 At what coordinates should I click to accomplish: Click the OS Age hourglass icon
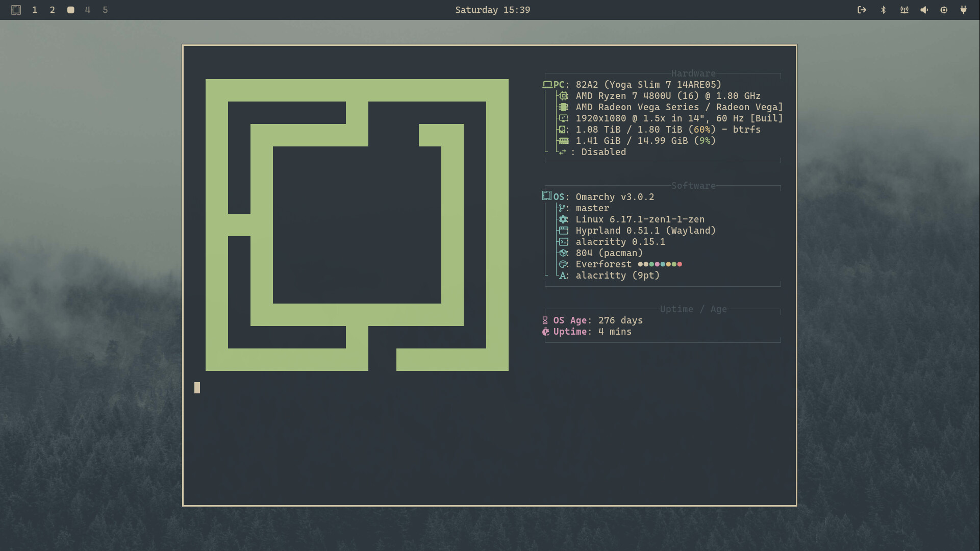tap(545, 320)
